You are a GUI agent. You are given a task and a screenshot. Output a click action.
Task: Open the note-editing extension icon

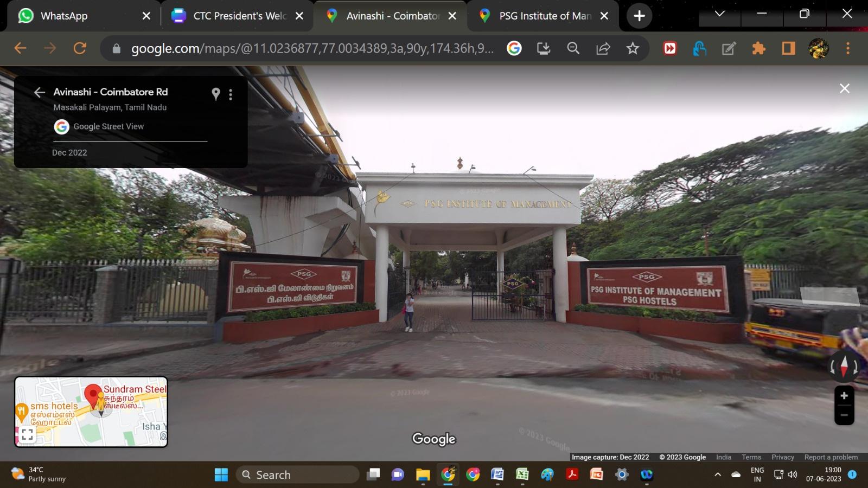[729, 48]
